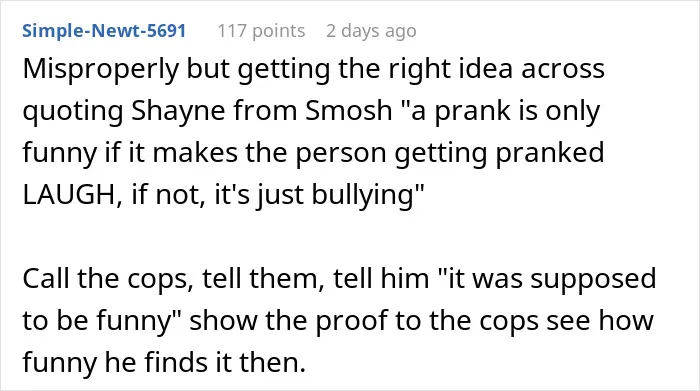Click the final line funny he finds it then
Image resolution: width=700 pixels, height=391 pixels.
coord(164,362)
